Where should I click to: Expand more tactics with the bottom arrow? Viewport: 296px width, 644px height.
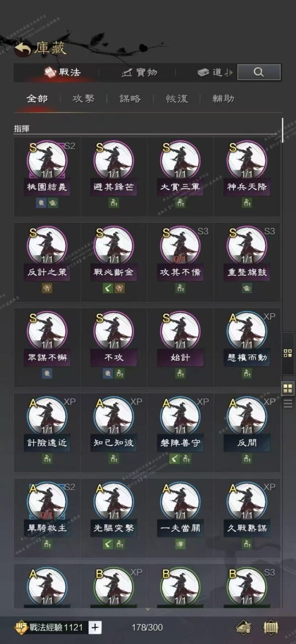148,610
